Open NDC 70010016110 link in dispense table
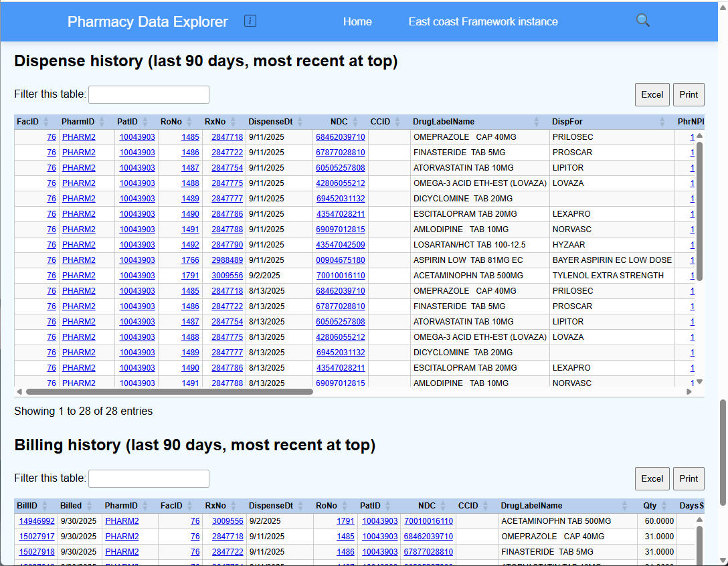728x566 pixels. coord(341,276)
